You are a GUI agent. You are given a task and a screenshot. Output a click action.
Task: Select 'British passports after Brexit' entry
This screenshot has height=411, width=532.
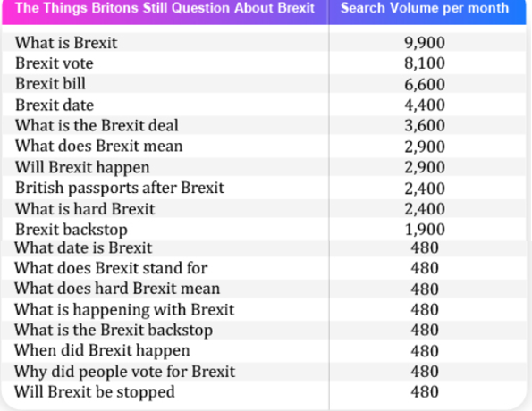120,188
